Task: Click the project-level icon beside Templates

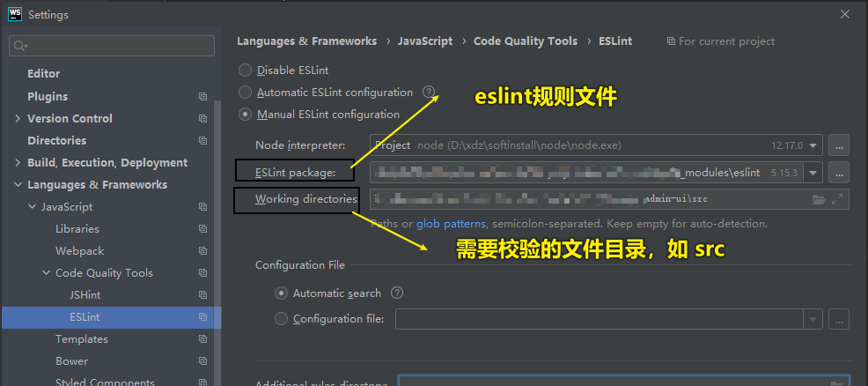Action: click(x=203, y=339)
